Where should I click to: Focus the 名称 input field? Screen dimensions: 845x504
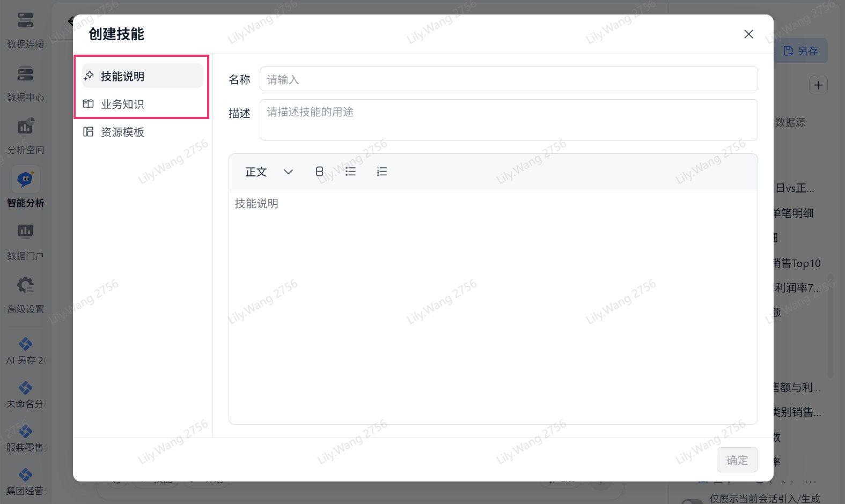pyautogui.click(x=509, y=79)
